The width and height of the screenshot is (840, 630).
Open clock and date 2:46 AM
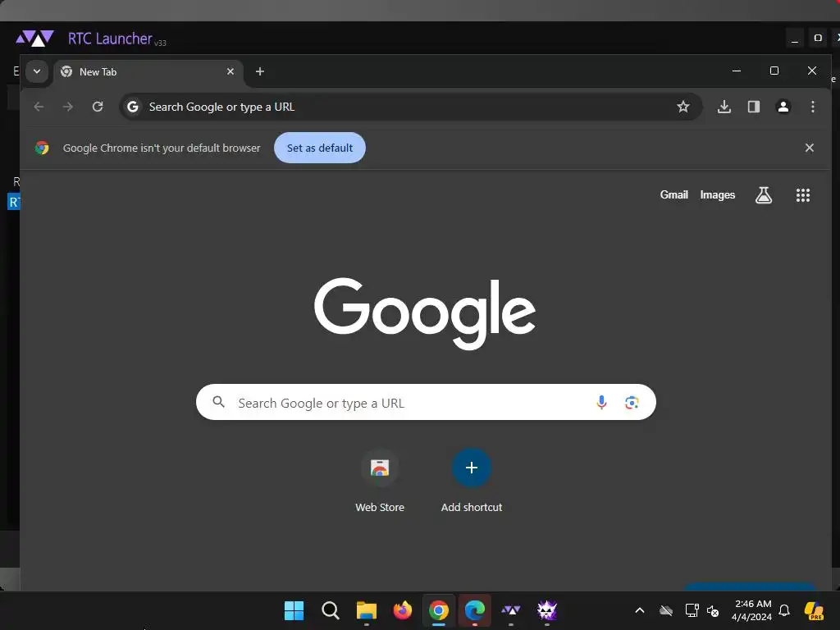[752, 610]
